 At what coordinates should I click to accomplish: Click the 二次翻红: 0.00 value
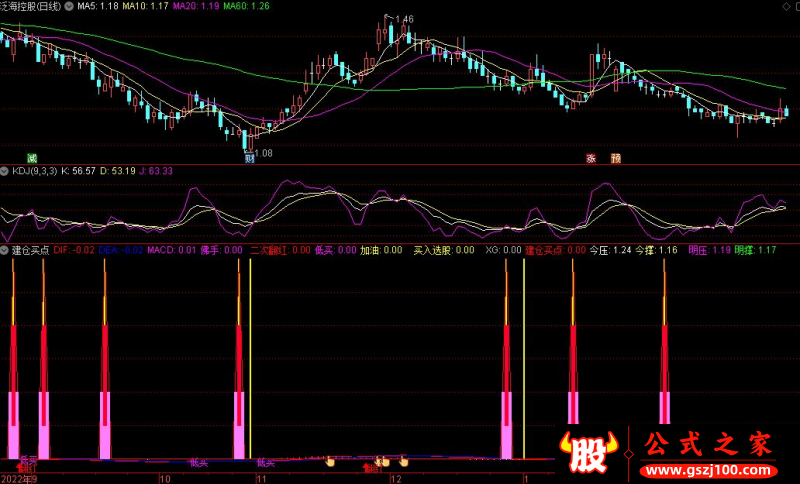280,250
